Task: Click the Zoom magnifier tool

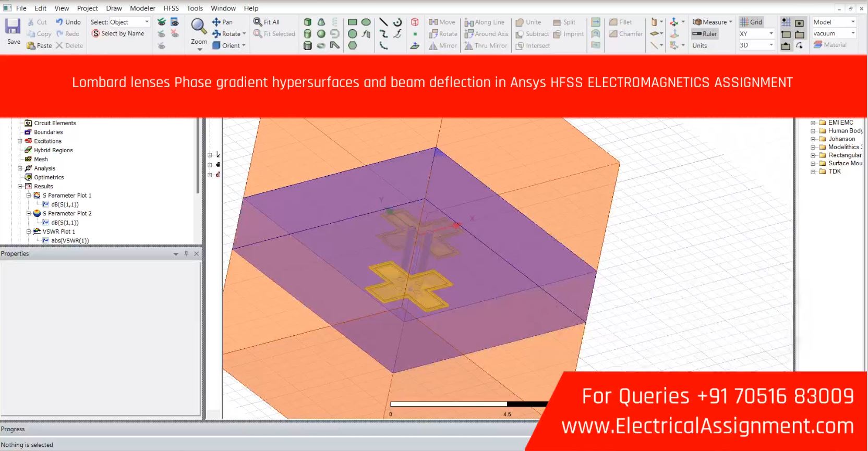Action: click(x=198, y=27)
